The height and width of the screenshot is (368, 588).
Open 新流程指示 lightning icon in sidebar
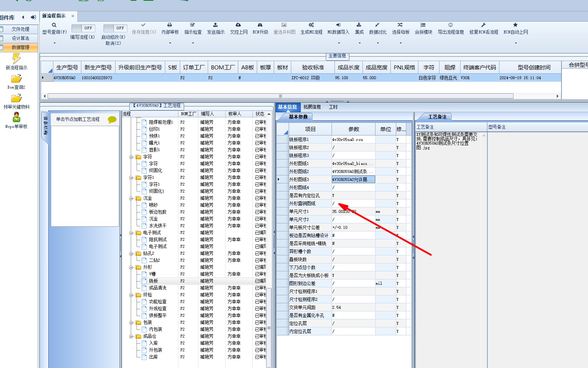click(x=16, y=58)
